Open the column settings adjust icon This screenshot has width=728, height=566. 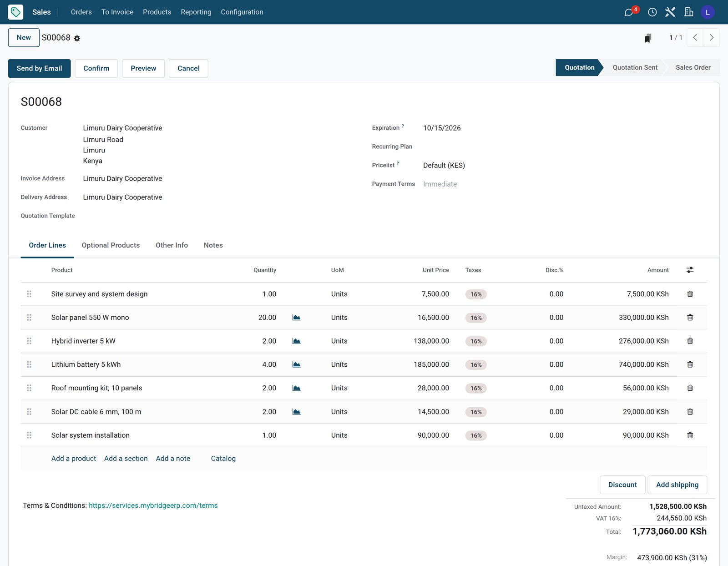690,270
